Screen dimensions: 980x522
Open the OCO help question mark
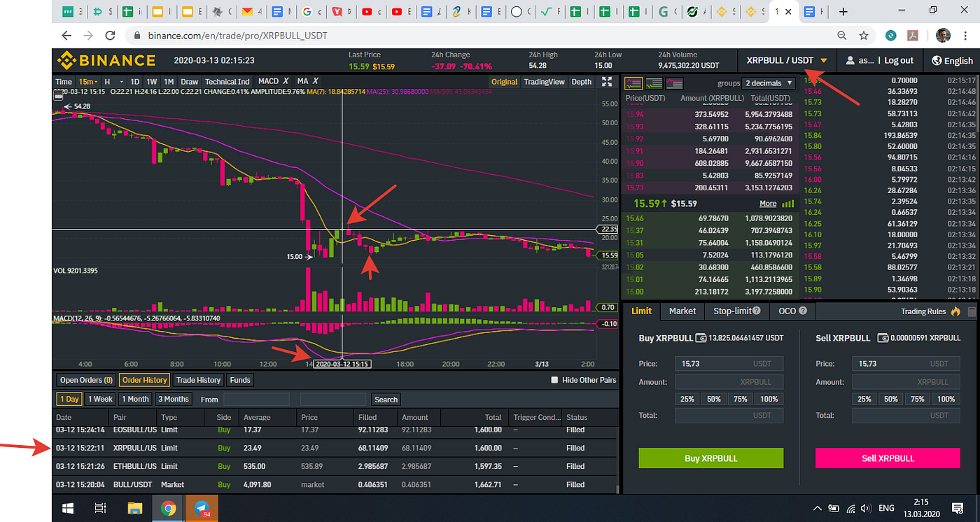(x=803, y=311)
